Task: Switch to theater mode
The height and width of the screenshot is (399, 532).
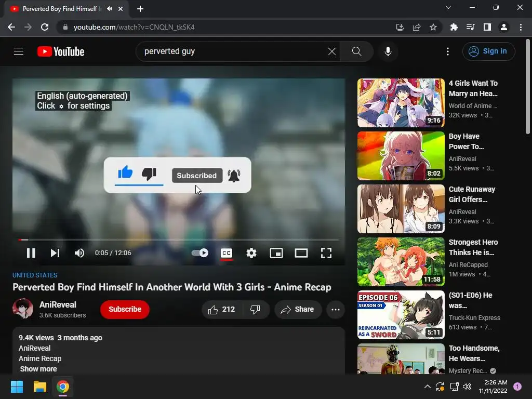Action: (x=301, y=253)
